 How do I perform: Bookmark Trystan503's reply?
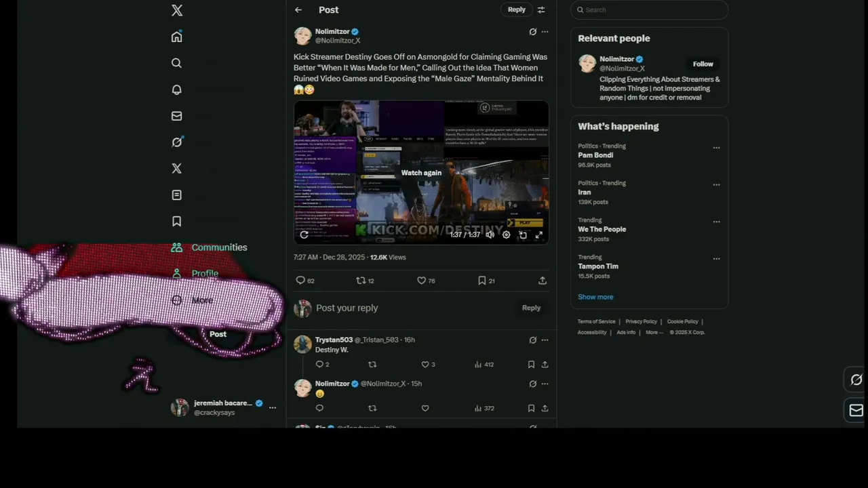click(531, 365)
